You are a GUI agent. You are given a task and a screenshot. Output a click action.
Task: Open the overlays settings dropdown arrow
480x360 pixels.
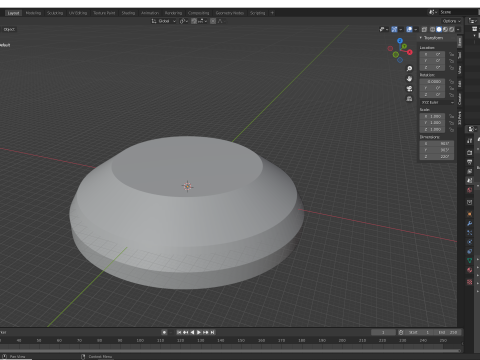[416, 29]
